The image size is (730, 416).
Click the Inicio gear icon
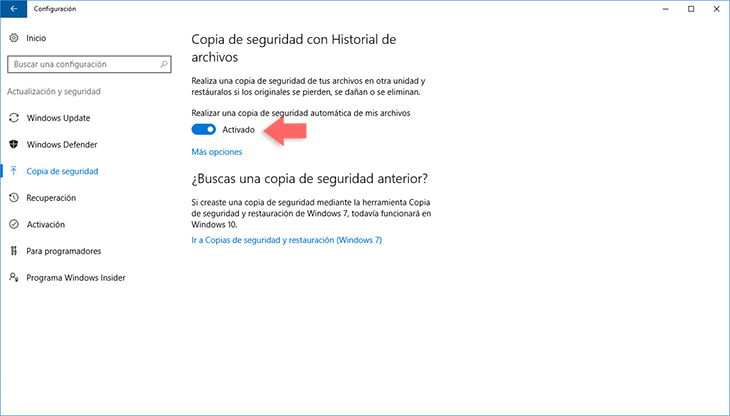click(x=14, y=38)
